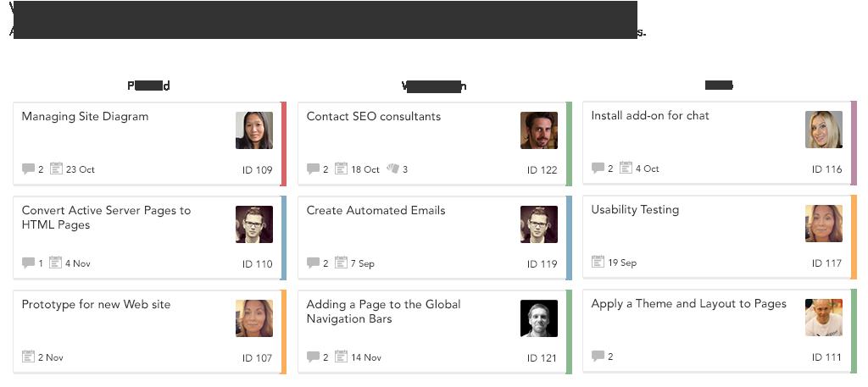The height and width of the screenshot is (387, 868).
Task: Click comment icon on Managing Site Diagram card
Action: click(28, 169)
